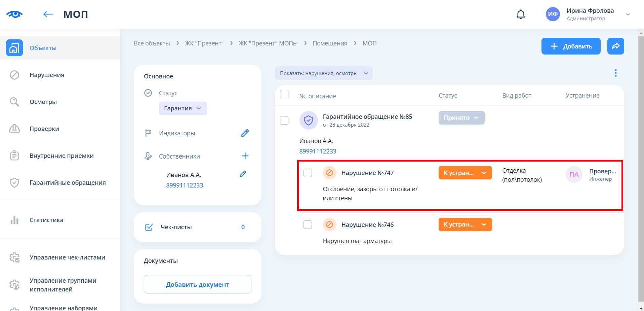Expand the Показать filter dropdown
Image resolution: width=644 pixels, height=311 pixels.
tap(323, 73)
